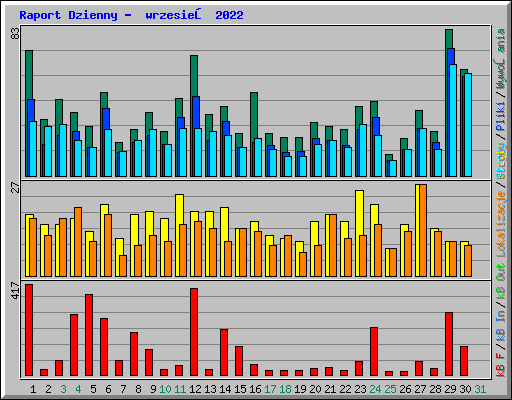Click the red kB bar for day 29
512x400 pixels.
(449, 344)
